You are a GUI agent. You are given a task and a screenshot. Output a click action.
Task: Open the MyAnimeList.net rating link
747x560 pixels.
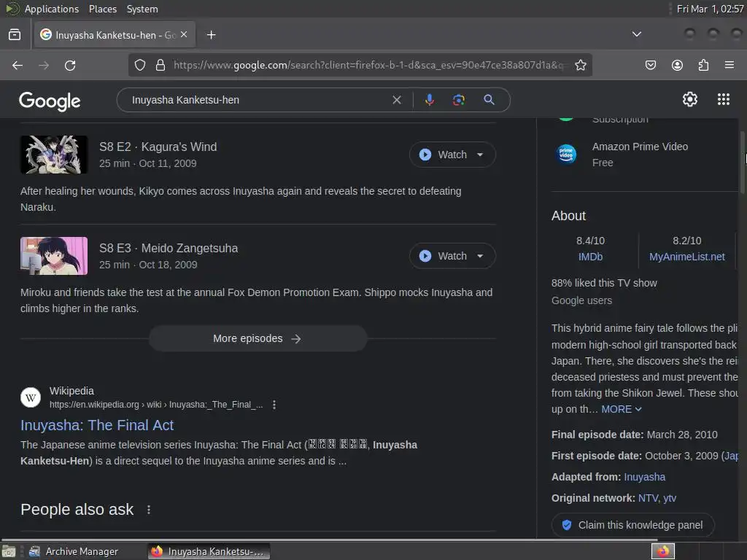point(686,257)
